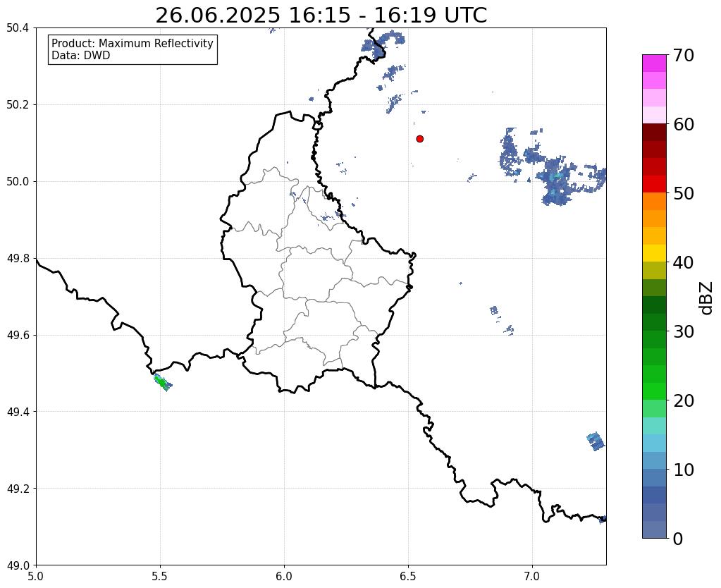Click the latitude axis label 50.0

(18, 182)
